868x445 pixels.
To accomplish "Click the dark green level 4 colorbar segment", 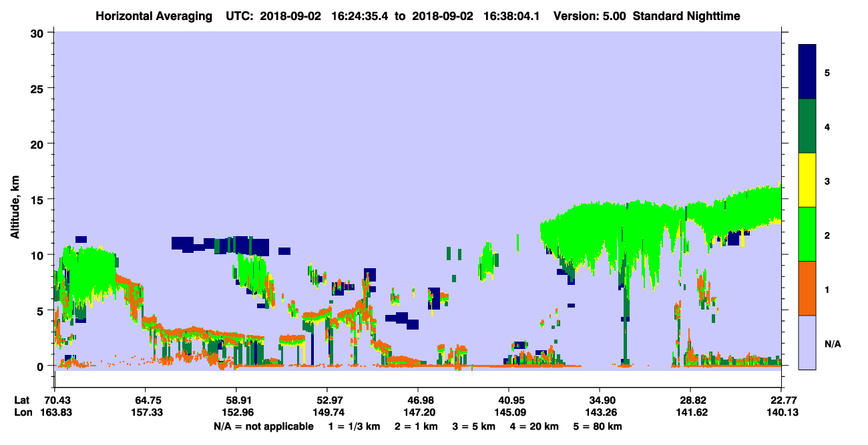I will [807, 126].
